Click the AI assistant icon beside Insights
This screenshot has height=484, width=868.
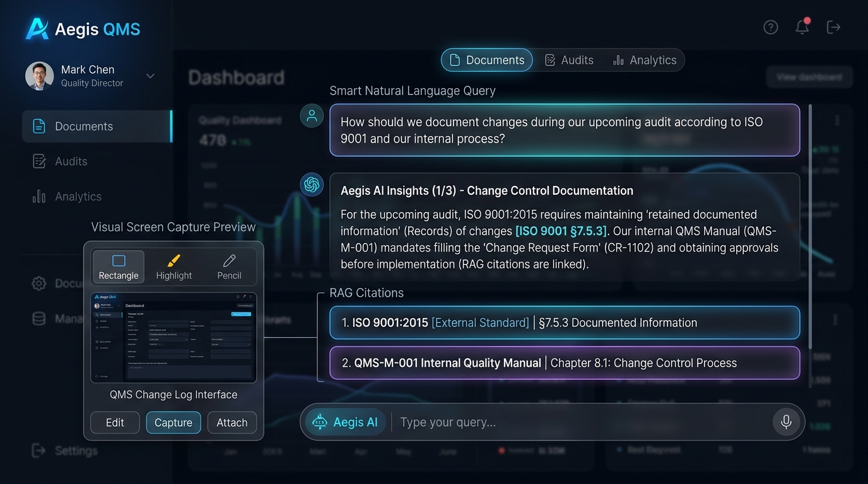312,185
